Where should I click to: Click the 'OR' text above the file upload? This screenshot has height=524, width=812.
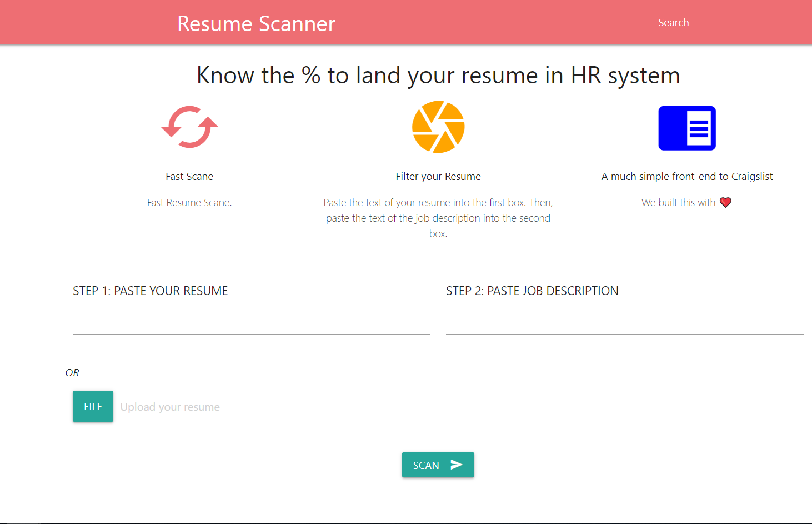point(72,372)
